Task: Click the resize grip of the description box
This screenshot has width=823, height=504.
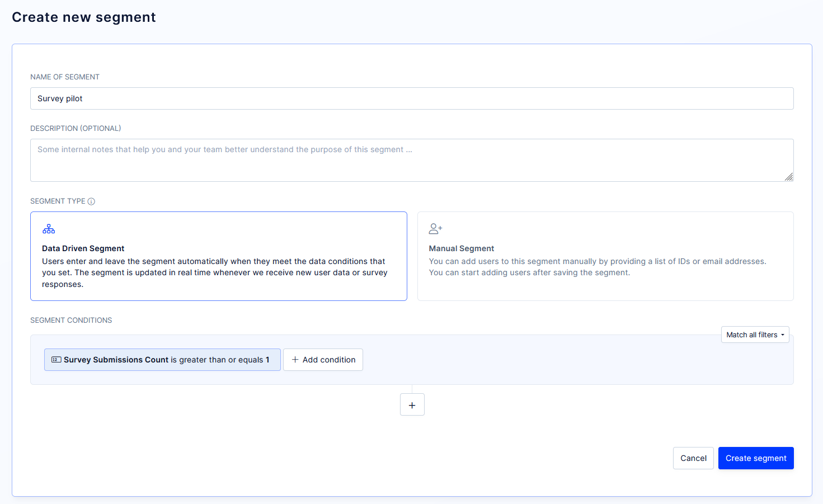Action: click(789, 177)
